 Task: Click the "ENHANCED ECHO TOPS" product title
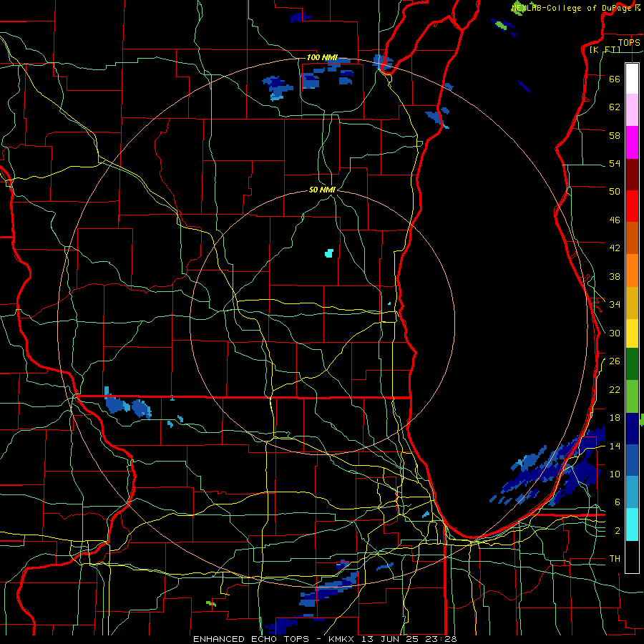[x=251, y=639]
